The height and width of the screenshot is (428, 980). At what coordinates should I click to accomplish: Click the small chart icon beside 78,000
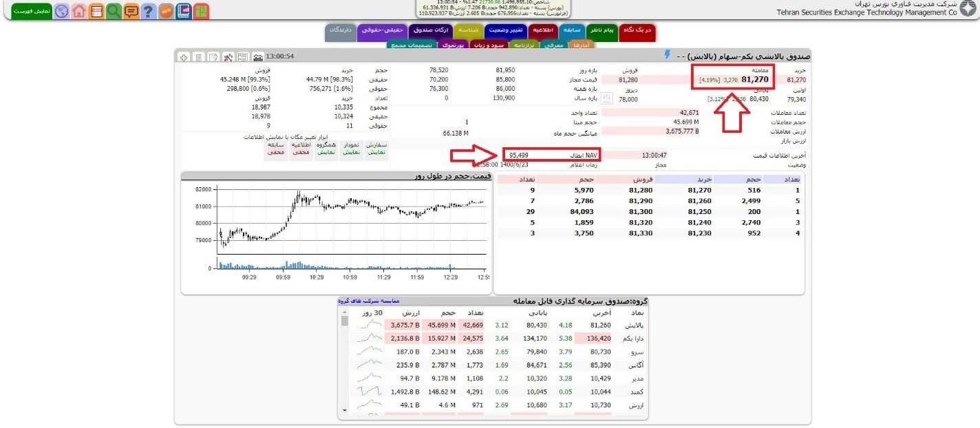607,99
